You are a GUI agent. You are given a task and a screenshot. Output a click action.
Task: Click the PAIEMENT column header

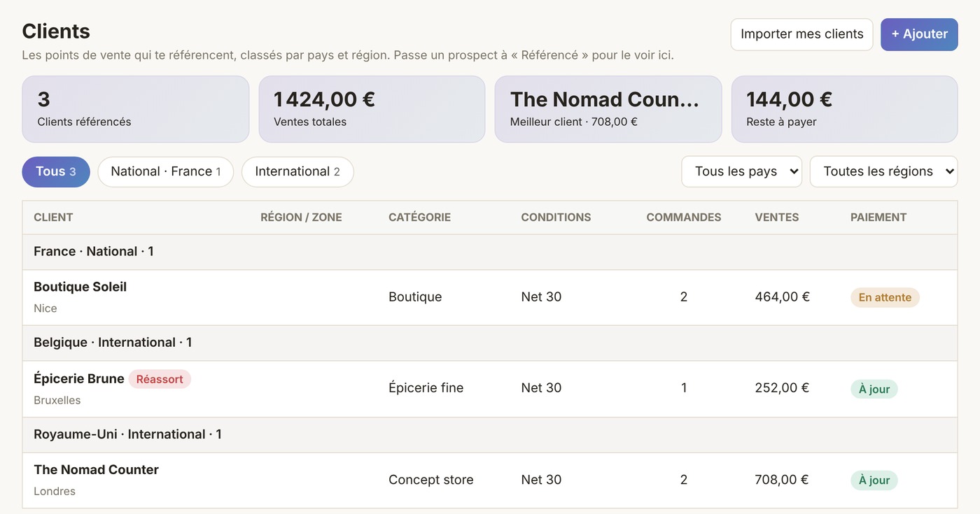pyautogui.click(x=878, y=217)
